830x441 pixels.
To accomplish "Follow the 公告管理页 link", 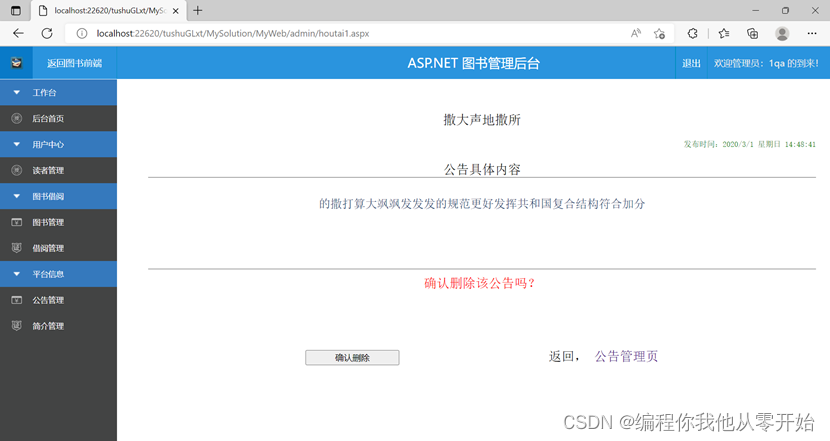I will 626,356.
